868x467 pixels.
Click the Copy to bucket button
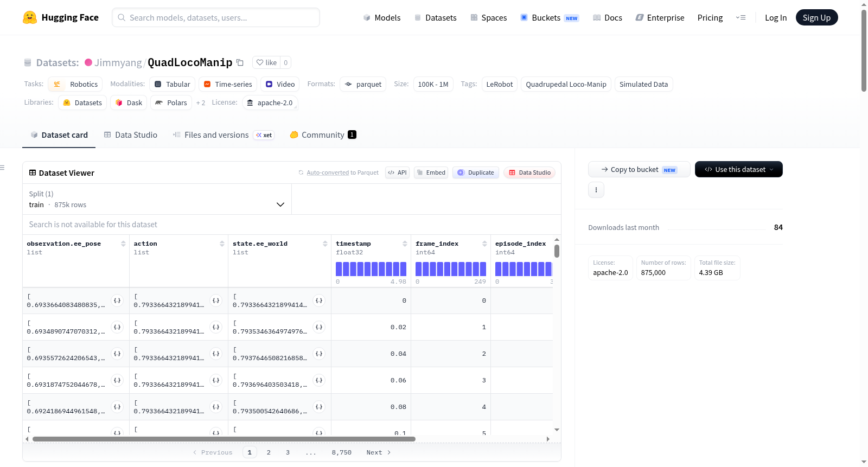point(639,169)
